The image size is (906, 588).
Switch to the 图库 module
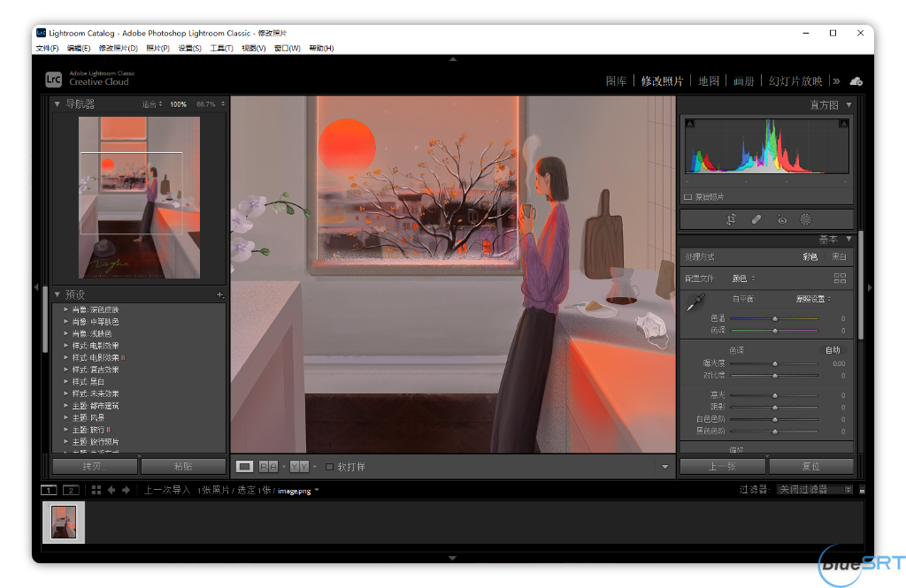pyautogui.click(x=616, y=80)
